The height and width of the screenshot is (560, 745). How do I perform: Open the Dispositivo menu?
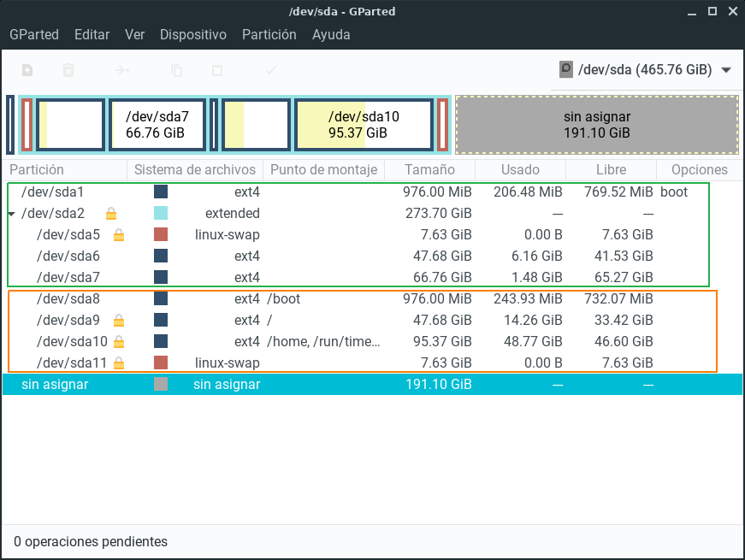pyautogui.click(x=193, y=35)
